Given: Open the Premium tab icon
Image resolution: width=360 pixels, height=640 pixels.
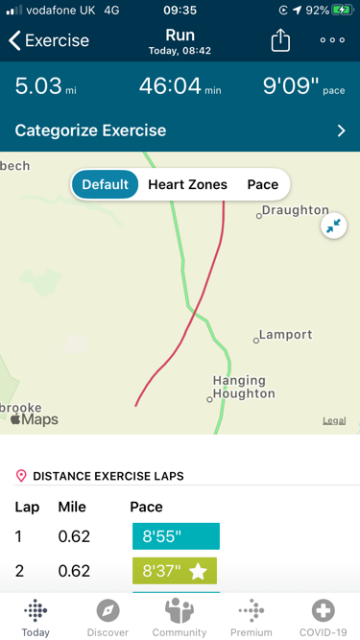Looking at the screenshot, I should pos(251,611).
